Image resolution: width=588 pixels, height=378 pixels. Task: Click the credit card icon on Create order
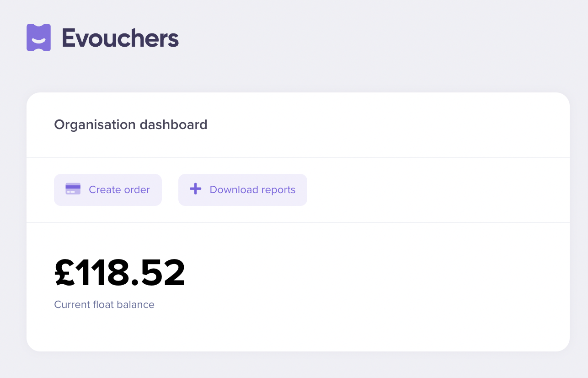click(73, 189)
